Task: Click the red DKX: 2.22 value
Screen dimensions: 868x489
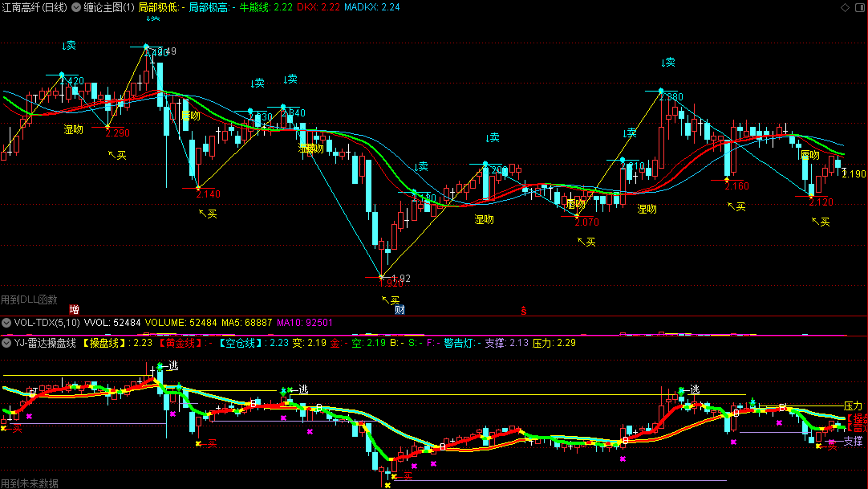Action: (x=318, y=7)
